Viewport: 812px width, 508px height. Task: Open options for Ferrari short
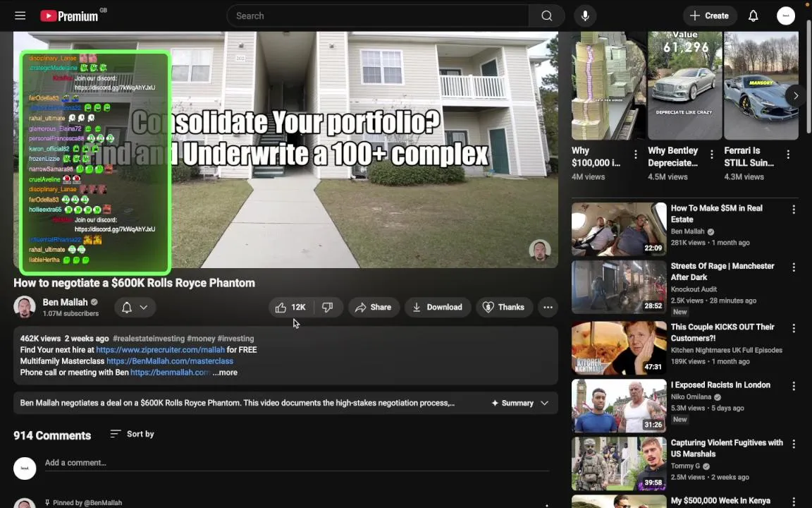point(787,155)
